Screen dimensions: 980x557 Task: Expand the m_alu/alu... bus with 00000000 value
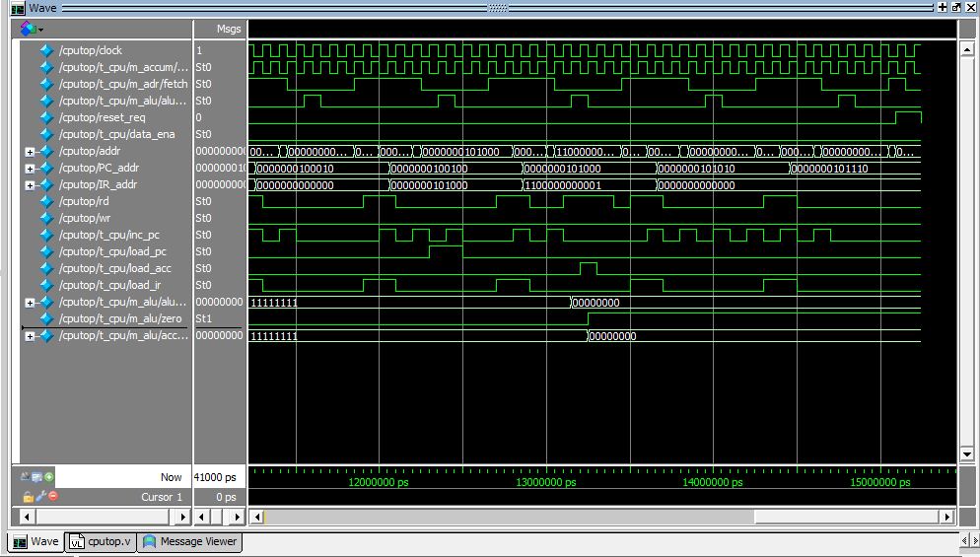tap(30, 304)
